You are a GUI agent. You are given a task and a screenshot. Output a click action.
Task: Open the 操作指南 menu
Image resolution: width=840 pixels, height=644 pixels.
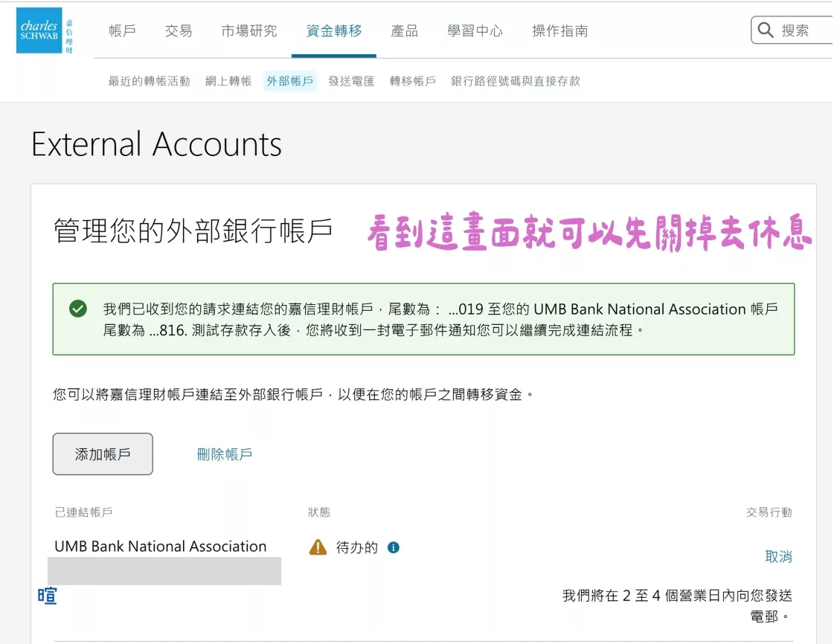[x=559, y=31]
